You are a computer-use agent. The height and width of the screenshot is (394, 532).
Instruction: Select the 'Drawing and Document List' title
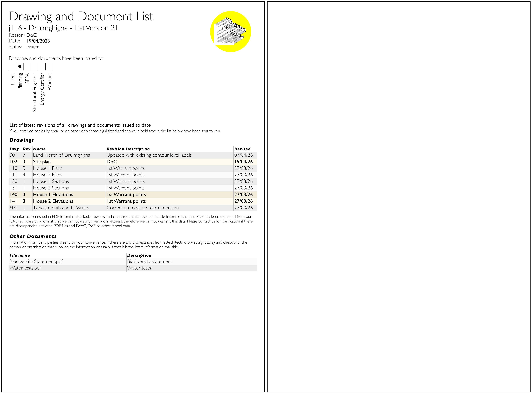pos(81,16)
